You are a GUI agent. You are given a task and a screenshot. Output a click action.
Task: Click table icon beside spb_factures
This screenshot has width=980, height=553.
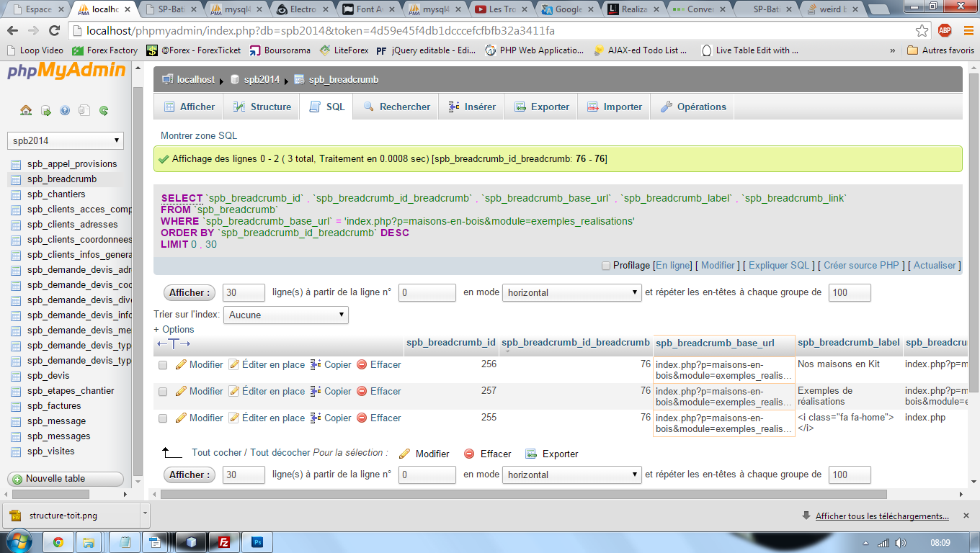pyautogui.click(x=16, y=406)
